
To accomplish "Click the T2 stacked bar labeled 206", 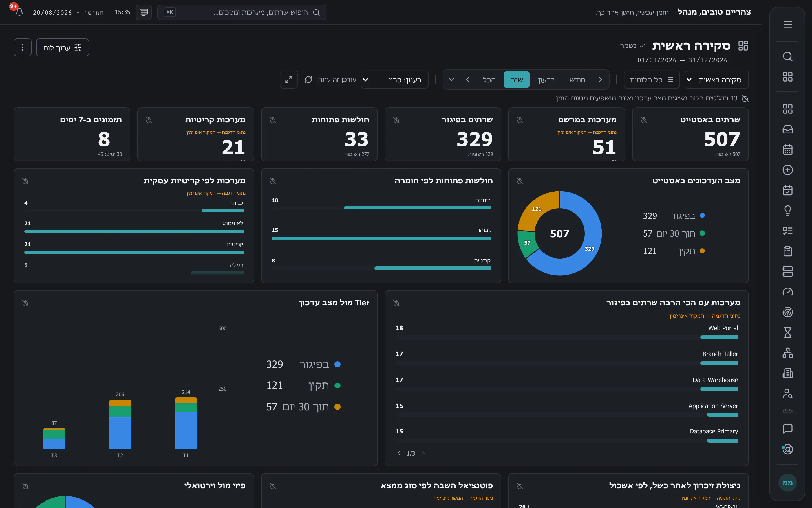I will [x=120, y=424].
